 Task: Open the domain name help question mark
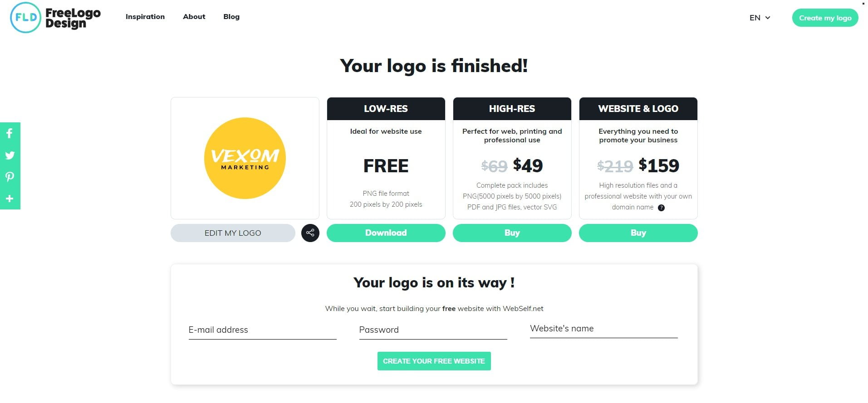pos(661,208)
